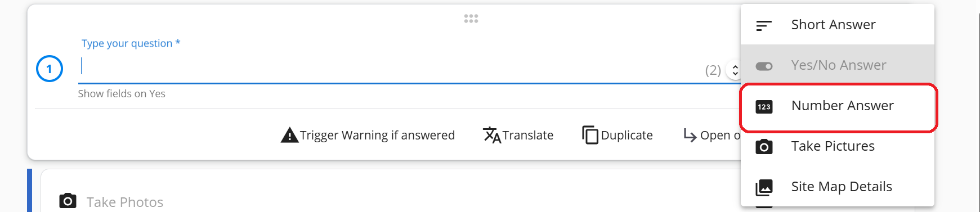The height and width of the screenshot is (212, 980).
Task: Click the short answer lines icon
Action: coord(763,26)
